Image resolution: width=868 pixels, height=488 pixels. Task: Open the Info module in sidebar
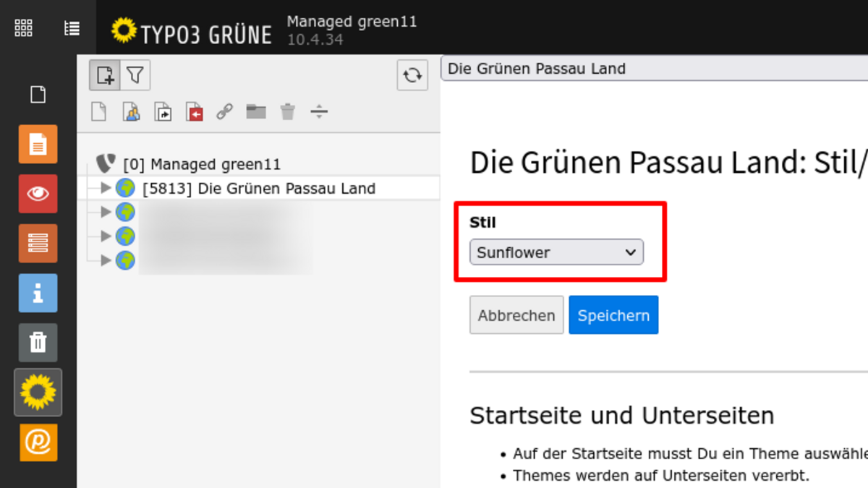coord(38,293)
